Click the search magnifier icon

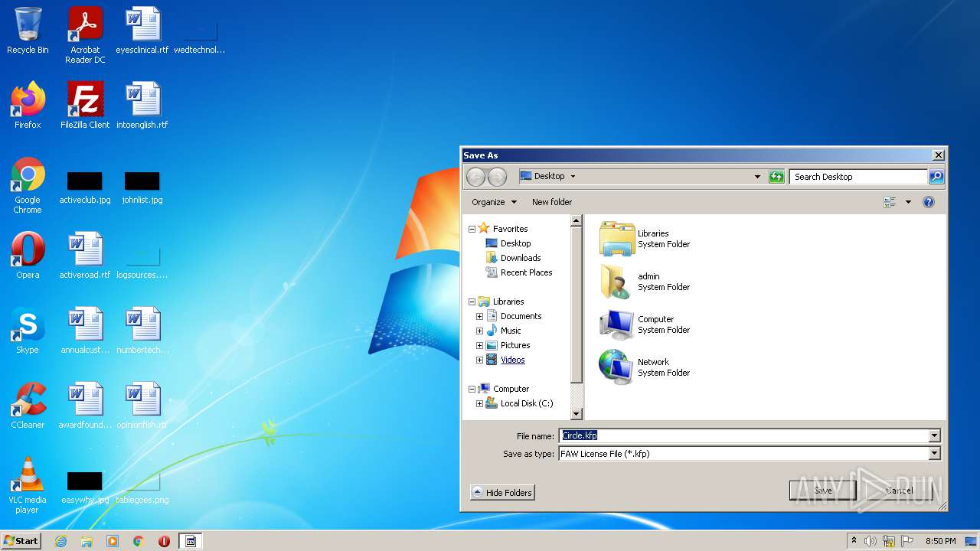point(936,177)
